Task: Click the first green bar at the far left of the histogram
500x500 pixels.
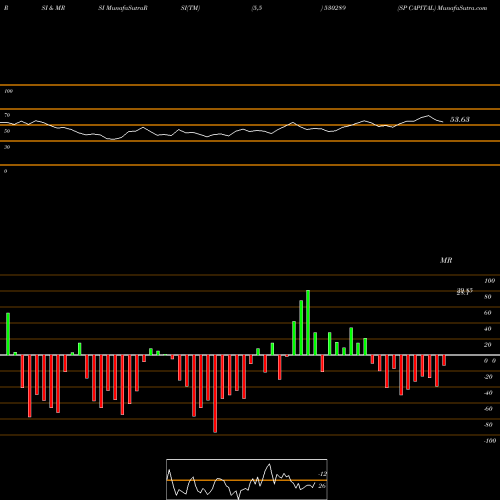Action: tap(8, 334)
